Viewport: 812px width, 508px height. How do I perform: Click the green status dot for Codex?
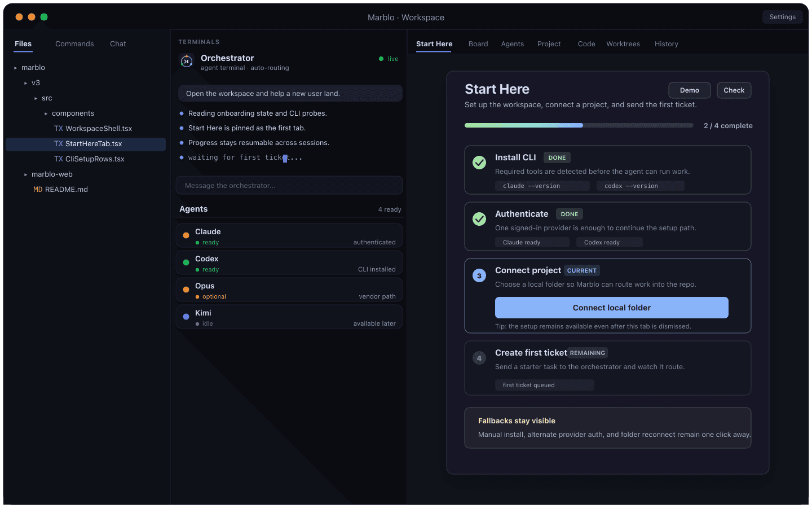click(186, 262)
